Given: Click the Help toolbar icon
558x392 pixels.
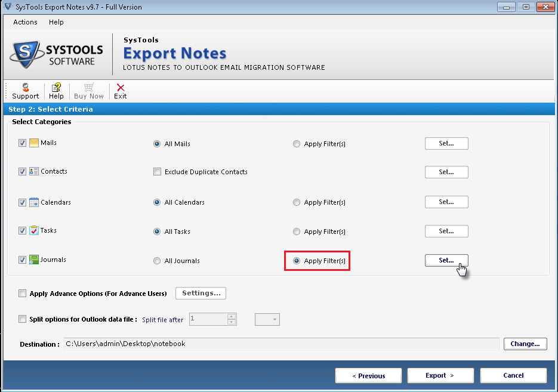Looking at the screenshot, I should point(56,87).
